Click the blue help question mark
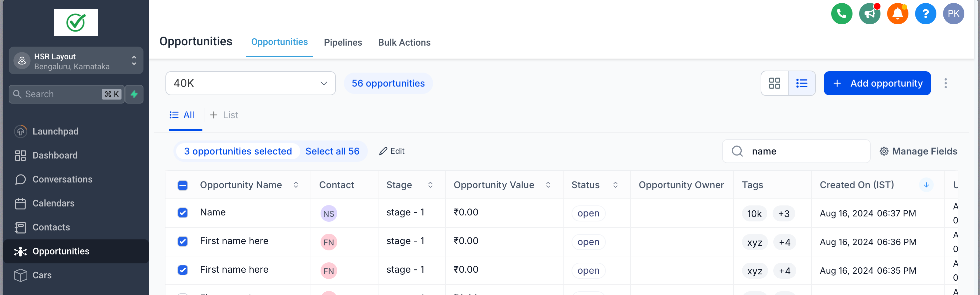Image resolution: width=980 pixels, height=295 pixels. [925, 14]
